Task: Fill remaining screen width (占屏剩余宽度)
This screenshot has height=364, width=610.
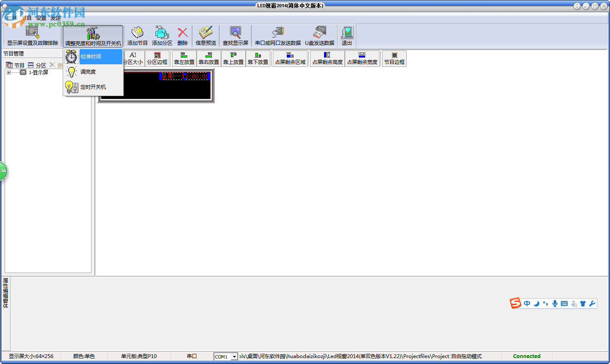Action: pyautogui.click(x=362, y=58)
